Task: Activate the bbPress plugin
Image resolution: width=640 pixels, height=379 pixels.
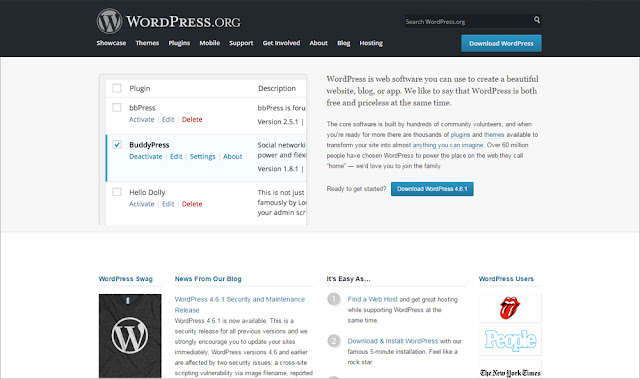Action: tap(142, 120)
